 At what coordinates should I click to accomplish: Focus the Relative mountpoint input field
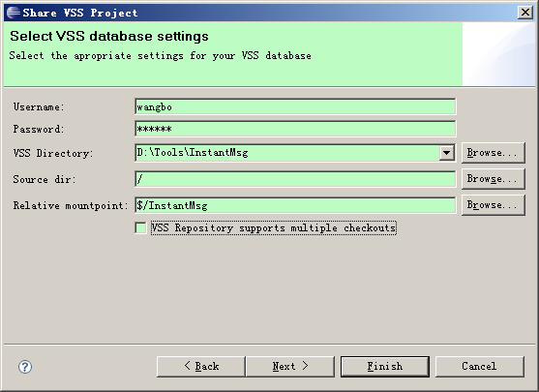[295, 205]
